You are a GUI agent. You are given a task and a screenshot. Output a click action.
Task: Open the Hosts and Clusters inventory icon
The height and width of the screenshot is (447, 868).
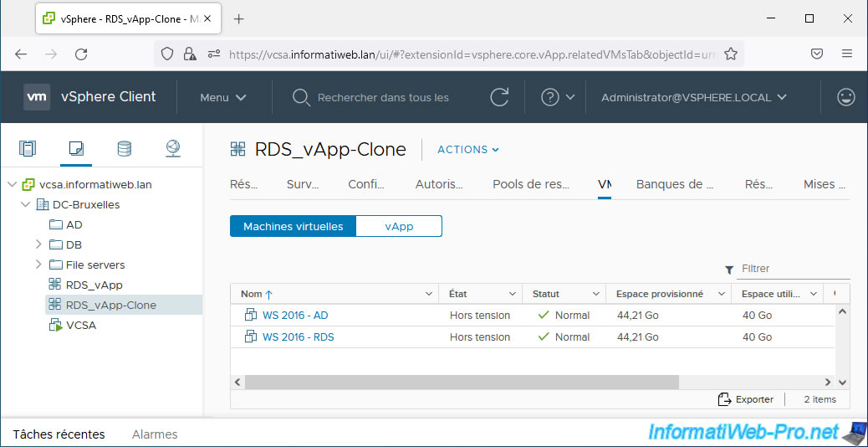pos(28,149)
